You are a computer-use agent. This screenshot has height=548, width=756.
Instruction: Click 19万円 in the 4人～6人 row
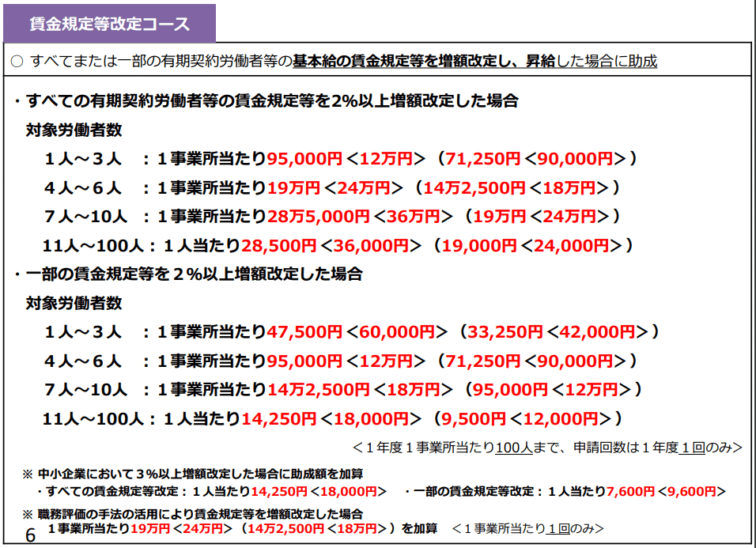pos(293,187)
